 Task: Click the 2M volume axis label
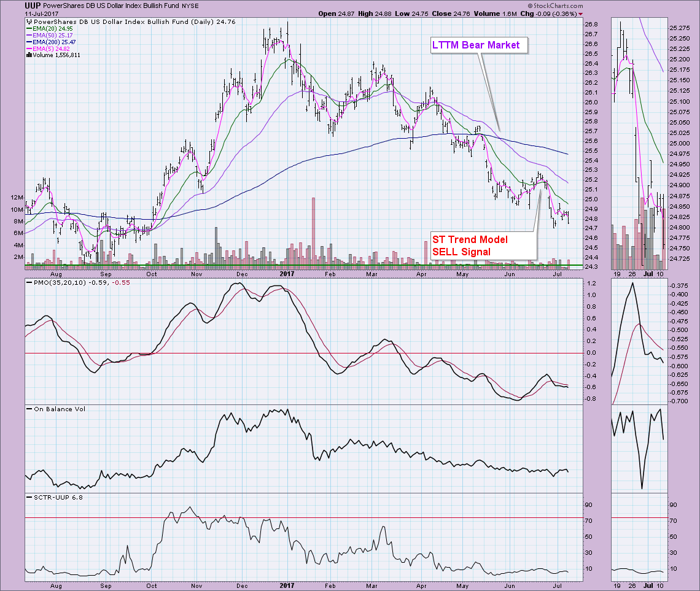pos(19,257)
